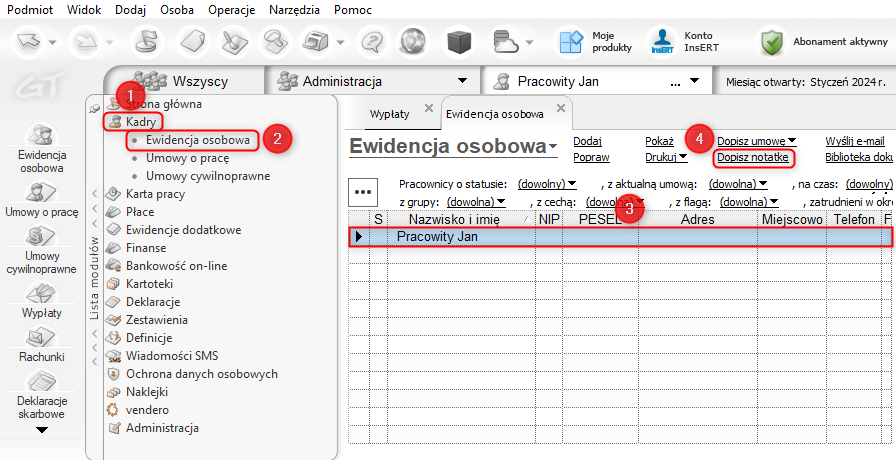Screen dimensions: 896x460
Task: Click the brush edit toolbar icon
Action: [235, 42]
